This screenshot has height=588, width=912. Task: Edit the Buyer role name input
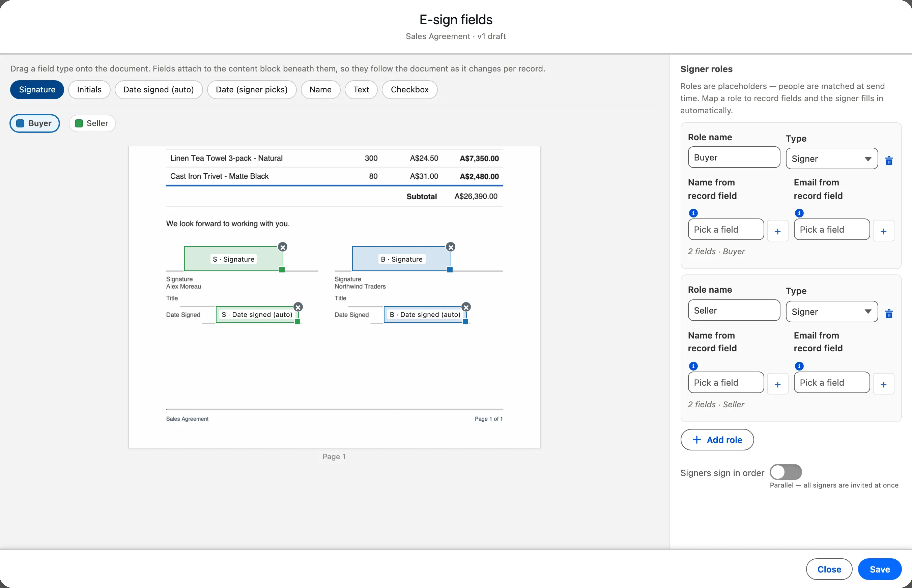click(x=734, y=157)
